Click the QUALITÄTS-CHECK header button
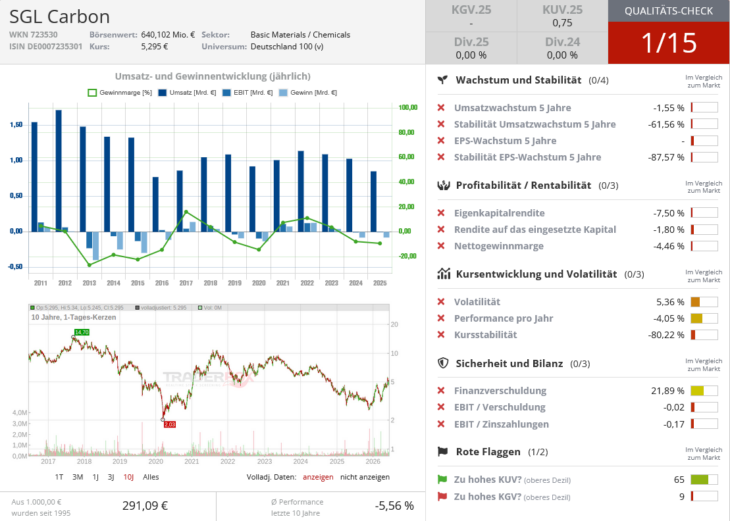The image size is (730, 521). [x=669, y=11]
